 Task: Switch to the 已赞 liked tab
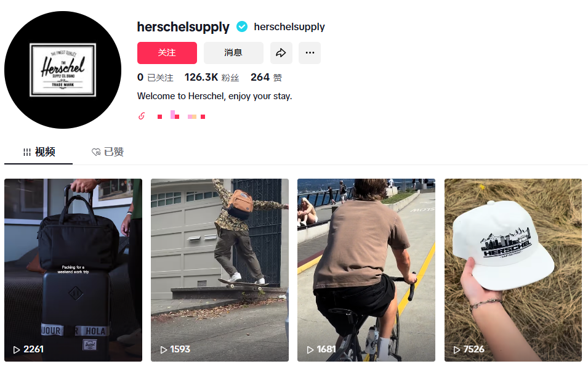(108, 152)
